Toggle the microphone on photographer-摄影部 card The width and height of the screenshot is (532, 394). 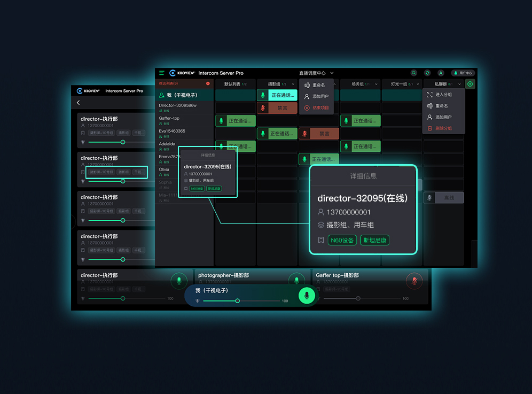tap(296, 280)
